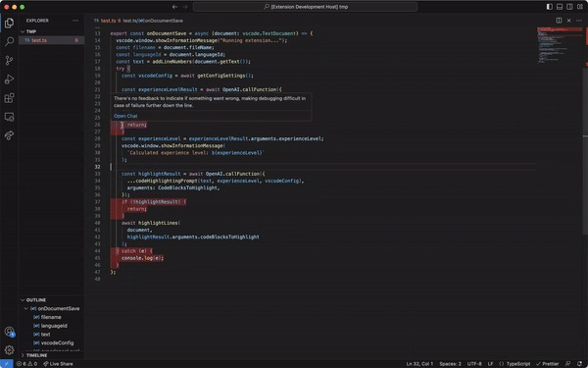Image resolution: width=588 pixels, height=368 pixels.
Task: Click the Open Chat link in hover
Action: point(125,116)
